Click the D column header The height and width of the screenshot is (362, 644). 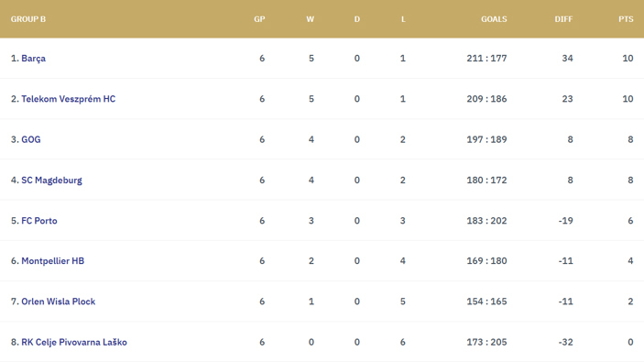357,19
